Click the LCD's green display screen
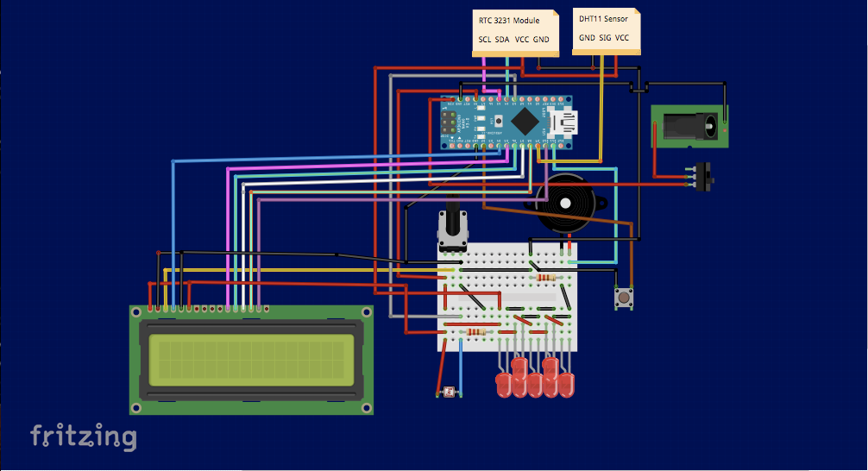The height and width of the screenshot is (471, 868). 251,361
